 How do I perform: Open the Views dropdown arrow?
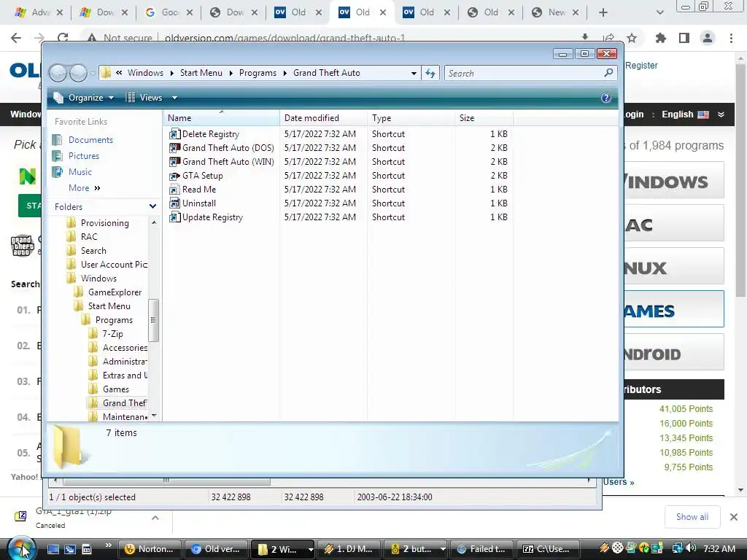(x=174, y=98)
